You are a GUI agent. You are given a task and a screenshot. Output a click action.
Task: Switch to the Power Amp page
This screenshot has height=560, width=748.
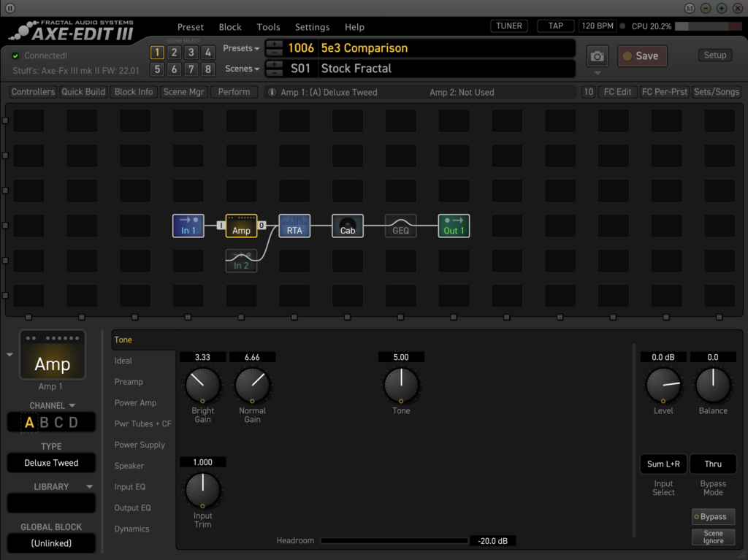tap(135, 402)
